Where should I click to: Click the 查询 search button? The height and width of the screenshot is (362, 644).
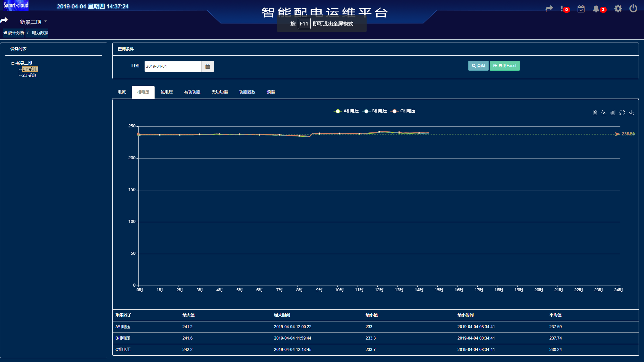[x=478, y=66]
